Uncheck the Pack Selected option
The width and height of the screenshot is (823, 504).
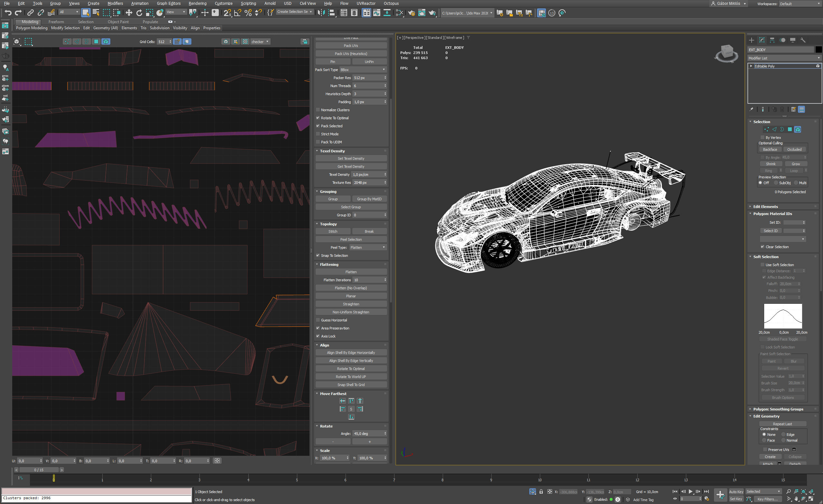click(x=318, y=126)
